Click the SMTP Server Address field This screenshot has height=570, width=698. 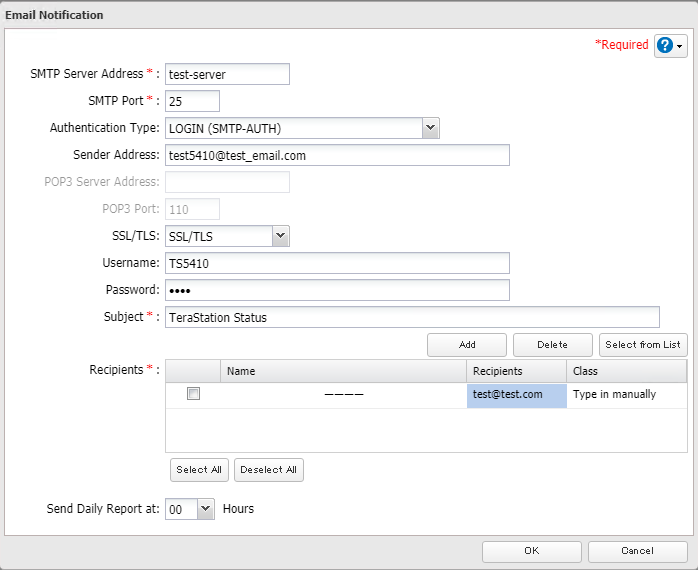(x=227, y=74)
